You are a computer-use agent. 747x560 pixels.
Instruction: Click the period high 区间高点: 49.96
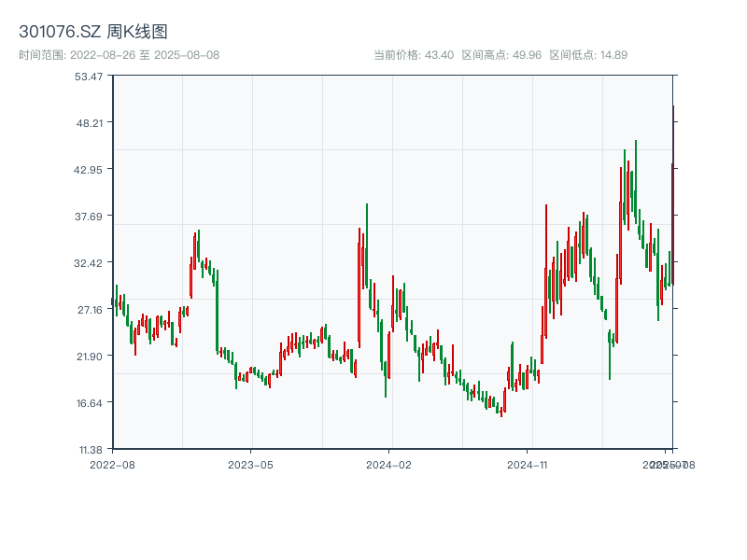pos(501,55)
